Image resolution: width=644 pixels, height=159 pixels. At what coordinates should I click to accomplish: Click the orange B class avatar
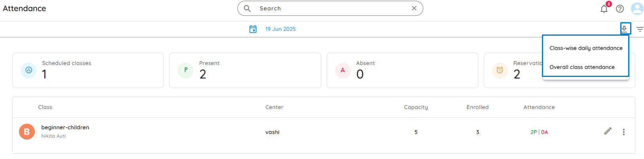(27, 132)
